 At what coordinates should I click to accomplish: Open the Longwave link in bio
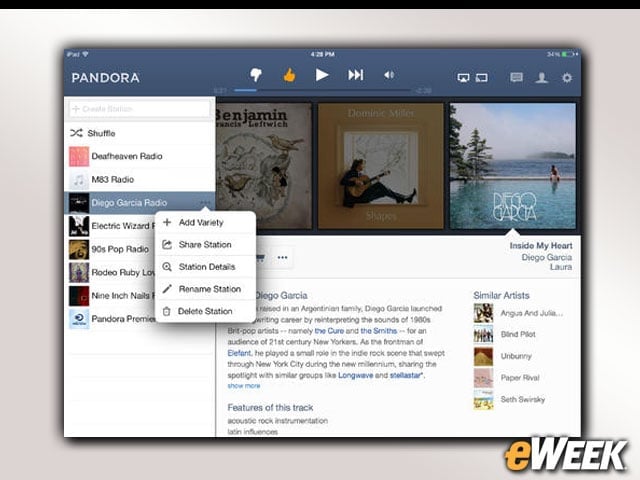(355, 375)
